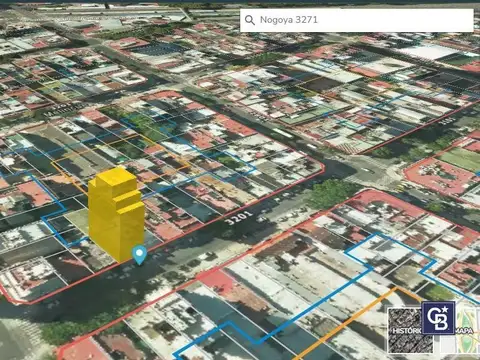Click the magnifying glass search icon
This screenshot has height=360, width=480.
click(x=250, y=20)
